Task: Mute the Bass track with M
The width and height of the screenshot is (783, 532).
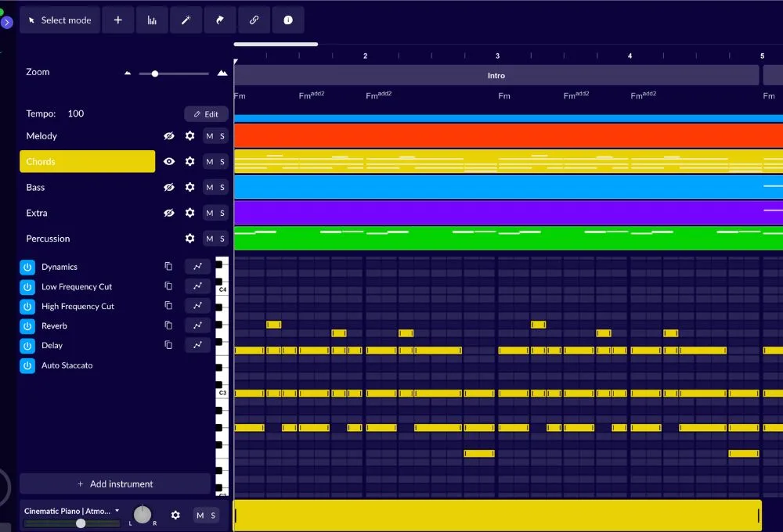Action: tap(210, 187)
